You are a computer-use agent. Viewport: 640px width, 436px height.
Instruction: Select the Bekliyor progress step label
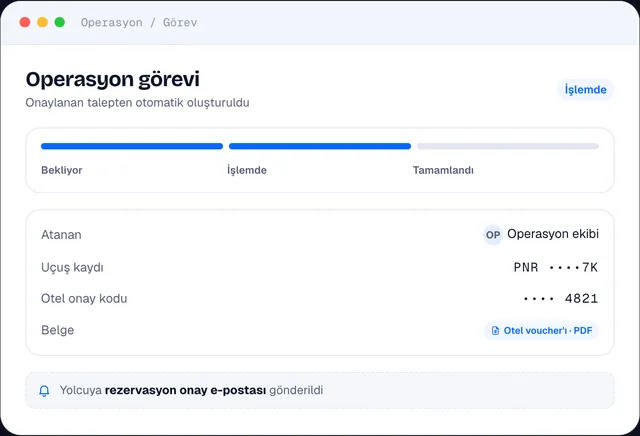(62, 170)
